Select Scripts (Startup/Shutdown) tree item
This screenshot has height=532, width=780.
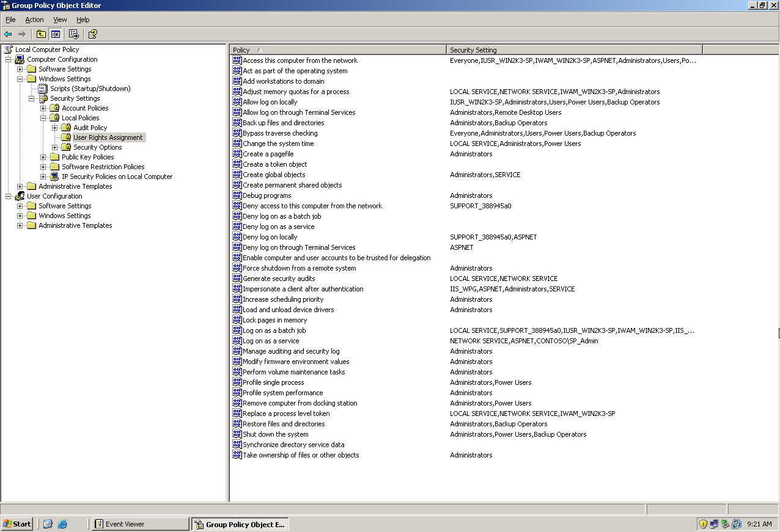90,89
